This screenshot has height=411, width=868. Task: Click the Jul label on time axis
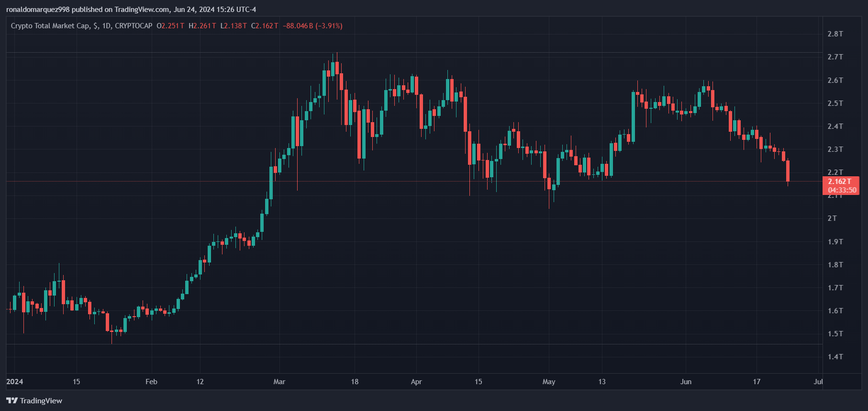(818, 382)
